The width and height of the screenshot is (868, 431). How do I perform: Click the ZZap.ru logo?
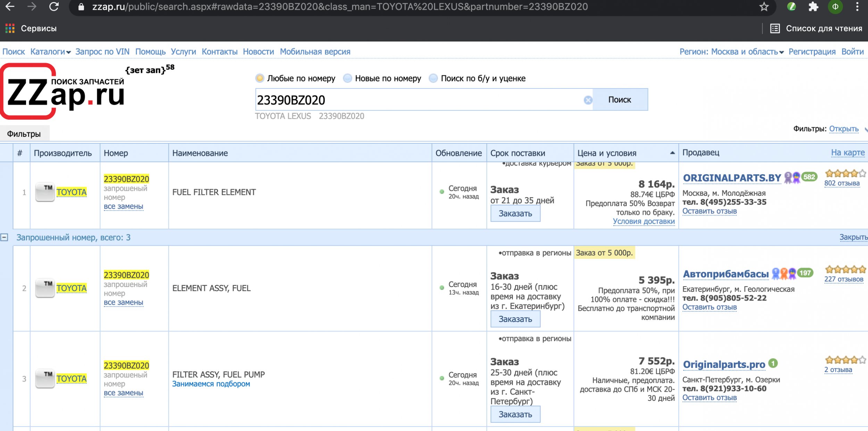point(62,92)
